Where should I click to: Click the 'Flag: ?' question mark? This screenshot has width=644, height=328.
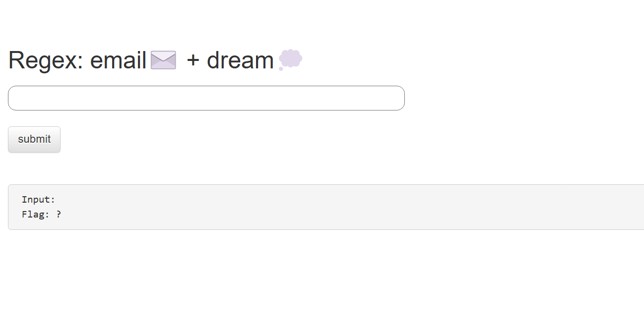pos(59,214)
